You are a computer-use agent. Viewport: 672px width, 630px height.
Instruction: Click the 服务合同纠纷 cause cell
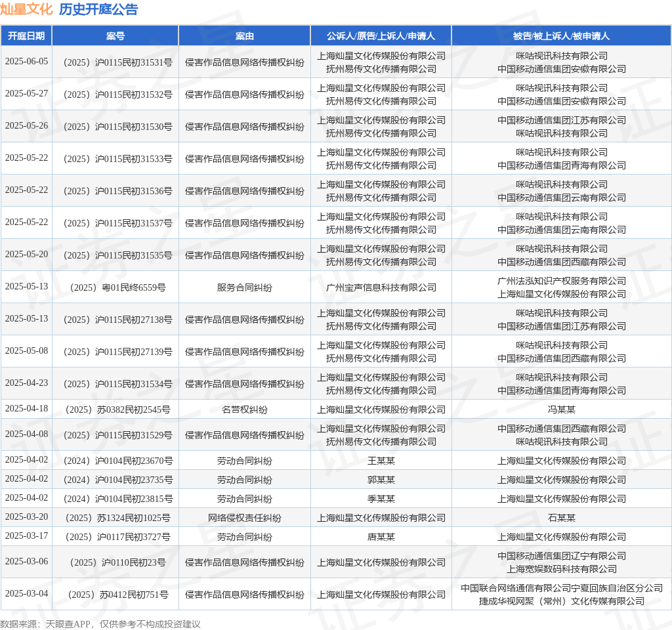coord(244,287)
